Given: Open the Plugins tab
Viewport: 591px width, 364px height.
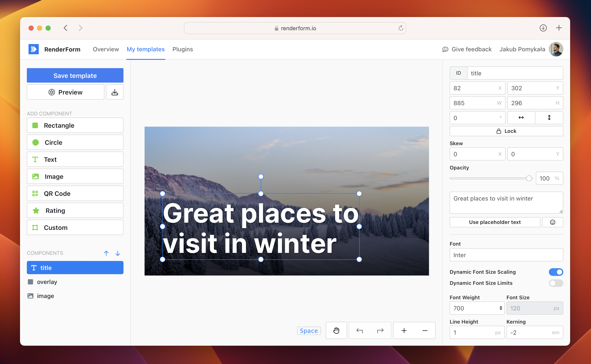Looking at the screenshot, I should (182, 49).
